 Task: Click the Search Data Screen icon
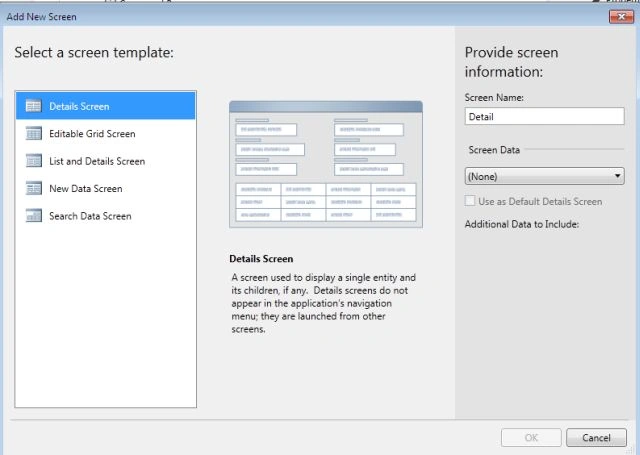point(33,215)
